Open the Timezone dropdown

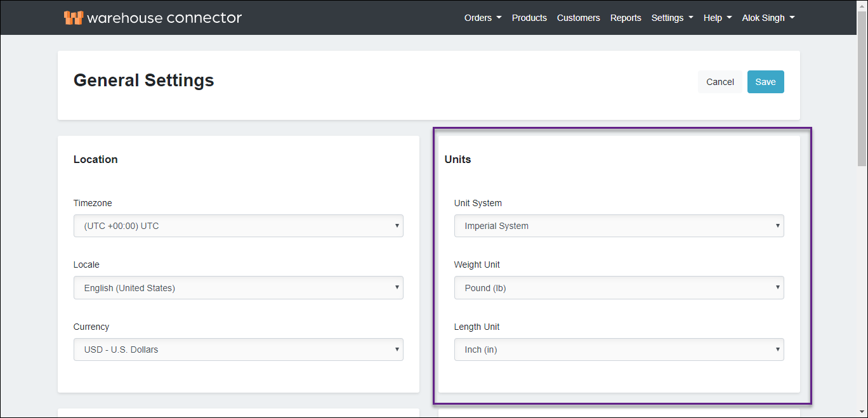(238, 226)
